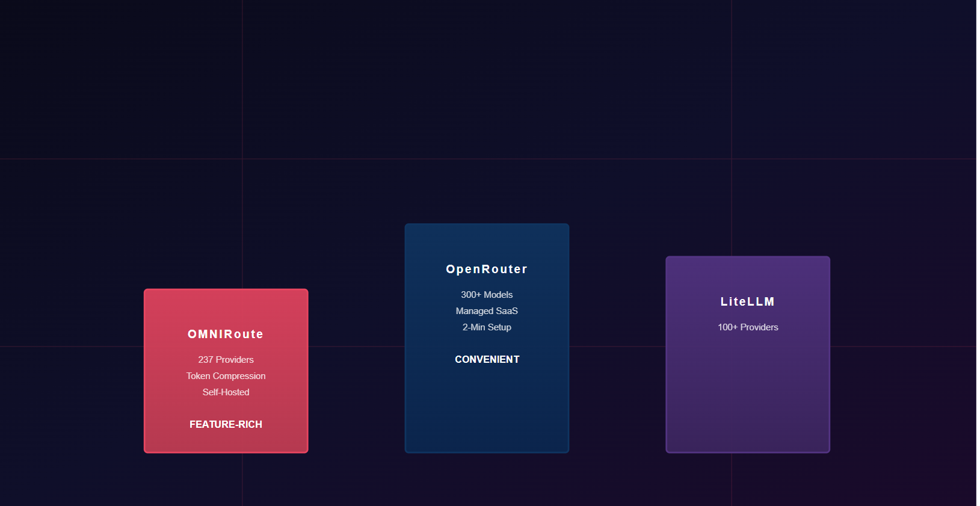Screen dimensions: 980x506
Task: Click the 'Token Compression' line
Action: [226, 376]
